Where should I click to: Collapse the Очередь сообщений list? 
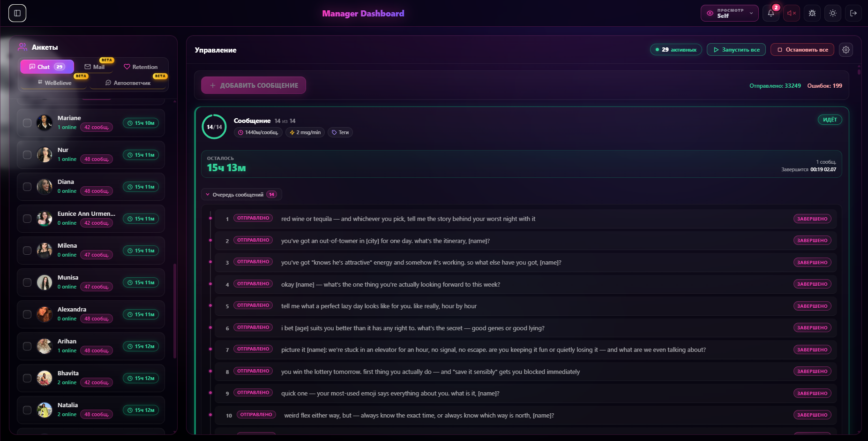click(x=241, y=194)
